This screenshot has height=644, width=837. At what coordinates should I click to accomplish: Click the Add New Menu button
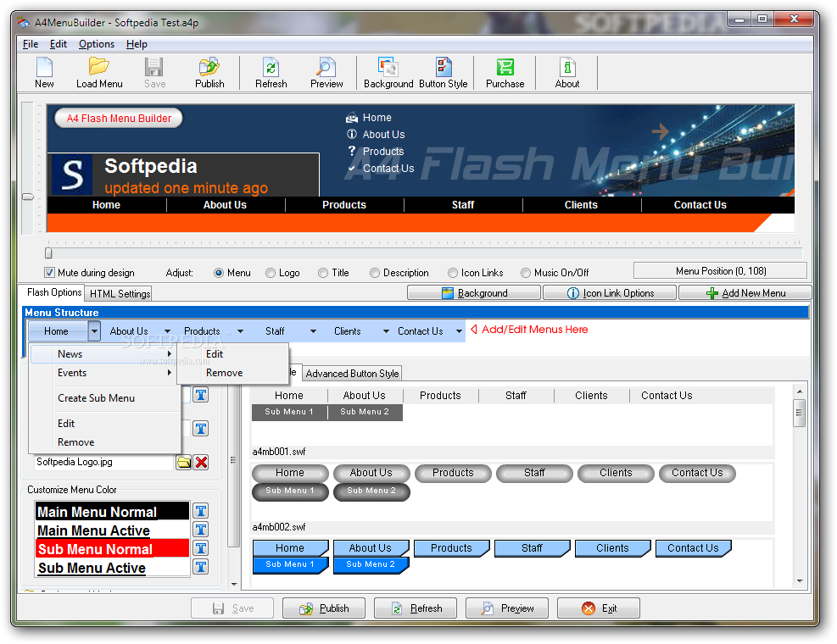[x=745, y=293]
